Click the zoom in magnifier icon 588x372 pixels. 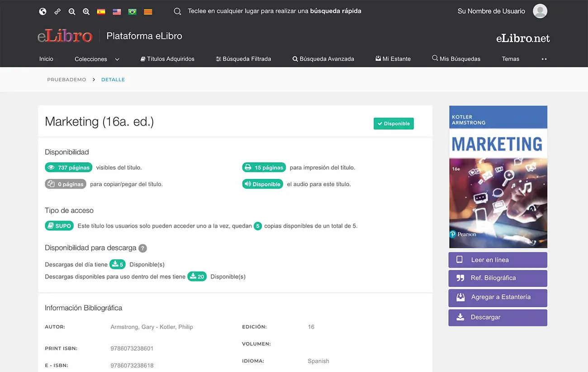point(86,12)
